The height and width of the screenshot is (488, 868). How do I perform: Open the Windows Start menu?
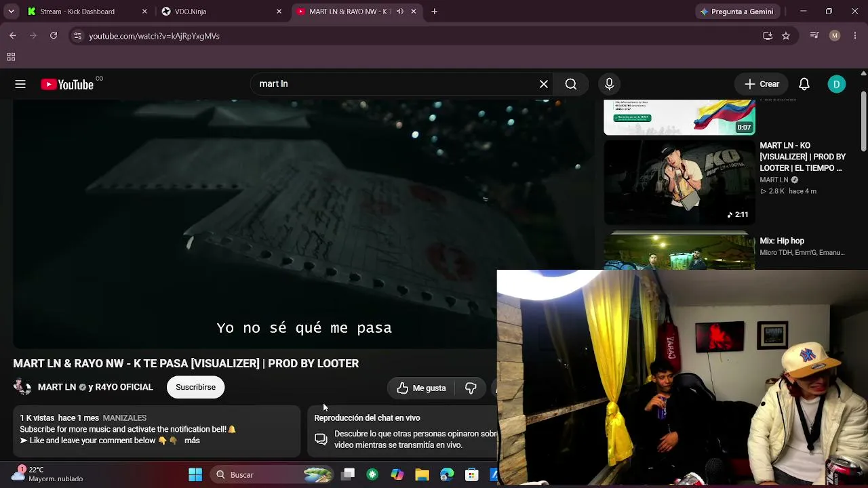coord(195,474)
